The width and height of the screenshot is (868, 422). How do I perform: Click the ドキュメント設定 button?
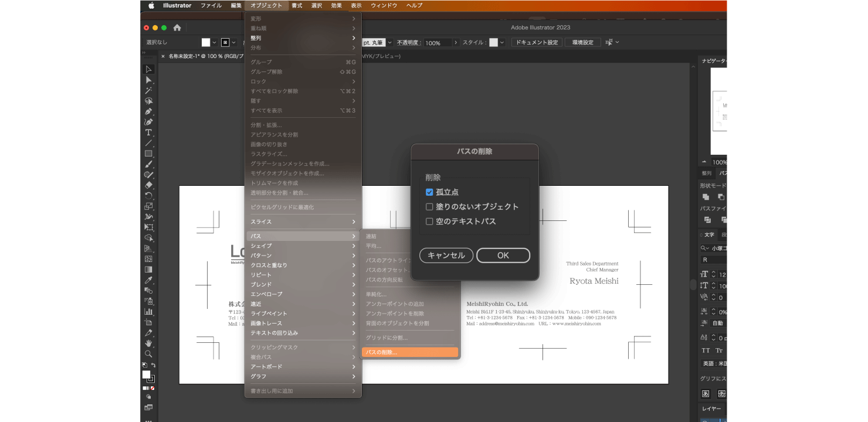pos(537,43)
